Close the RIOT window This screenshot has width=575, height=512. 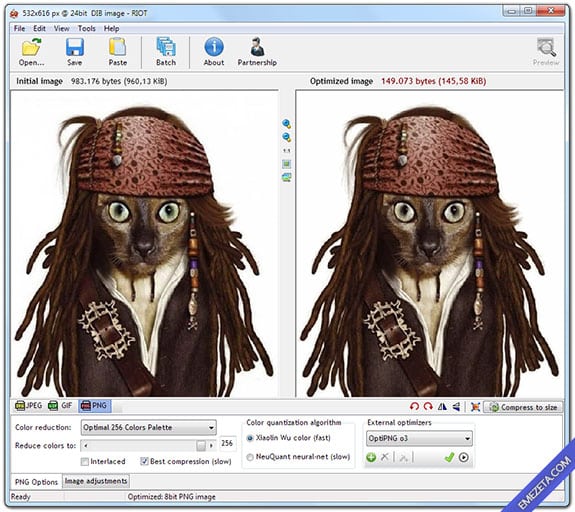551,11
